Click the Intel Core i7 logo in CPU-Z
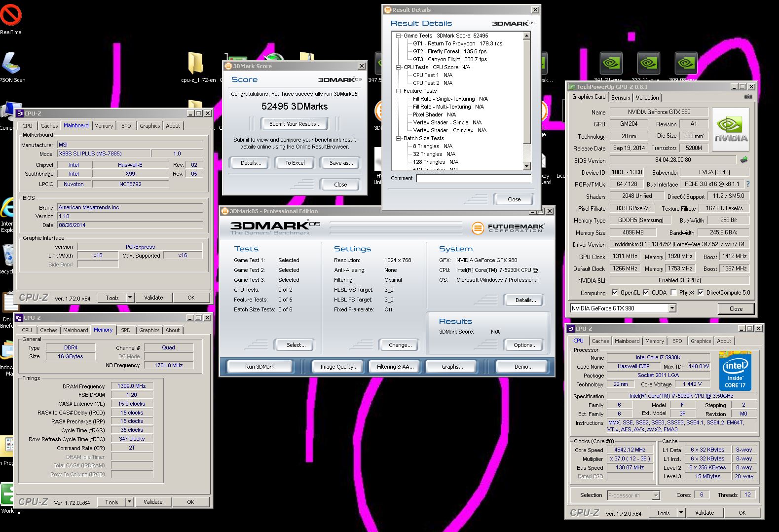 [735, 371]
